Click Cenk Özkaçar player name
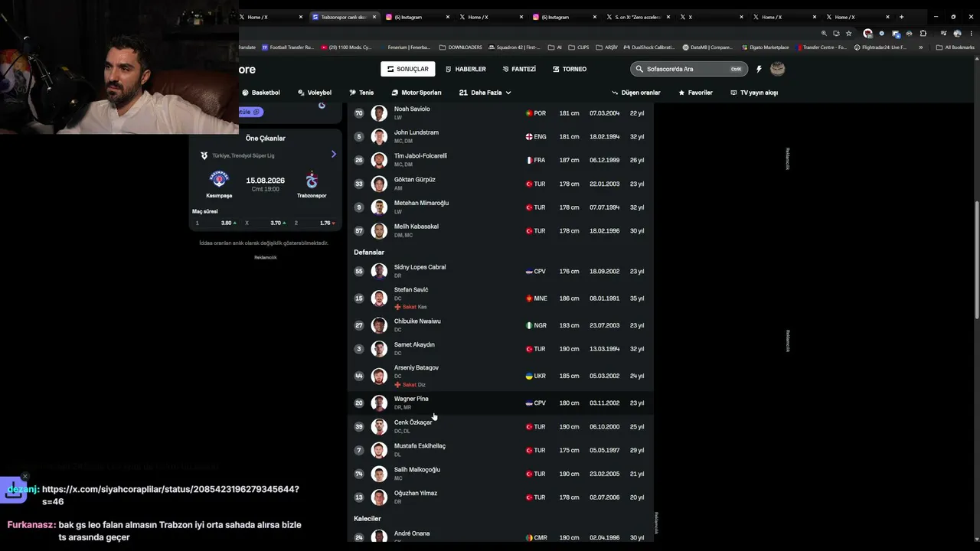Image resolution: width=980 pixels, height=551 pixels. (x=413, y=422)
